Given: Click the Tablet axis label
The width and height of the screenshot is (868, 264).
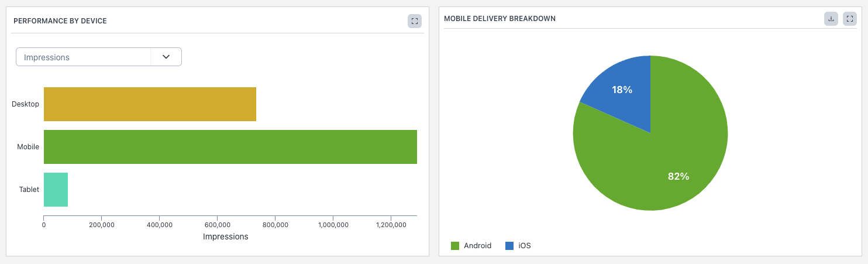Looking at the screenshot, I should click(x=28, y=190).
